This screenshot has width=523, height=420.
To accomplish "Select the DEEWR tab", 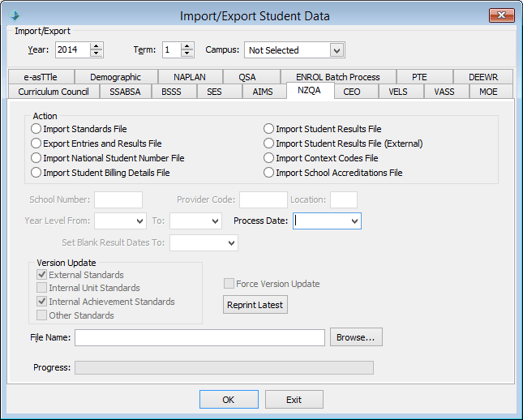I will (x=483, y=77).
